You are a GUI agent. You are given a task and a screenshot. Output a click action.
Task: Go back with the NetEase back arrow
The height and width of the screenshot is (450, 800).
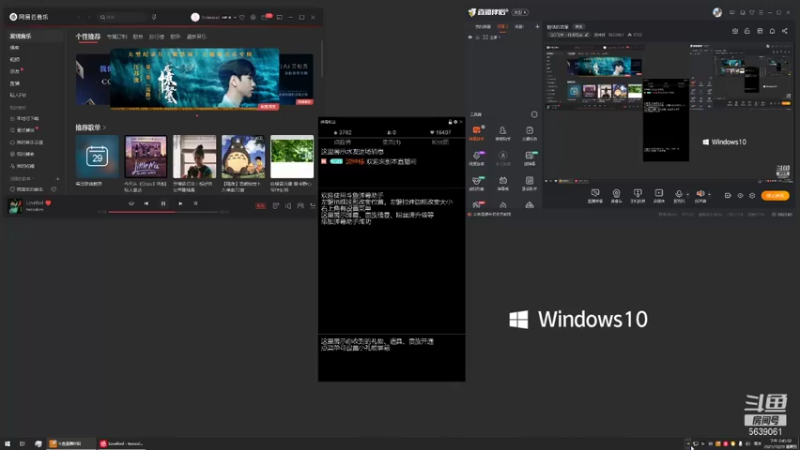[x=79, y=17]
